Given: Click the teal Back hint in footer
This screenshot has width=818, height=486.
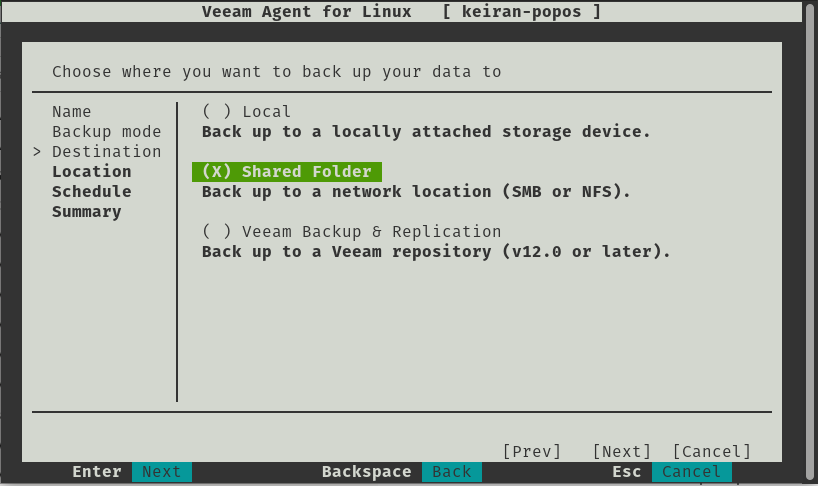Looking at the screenshot, I should coord(452,471).
